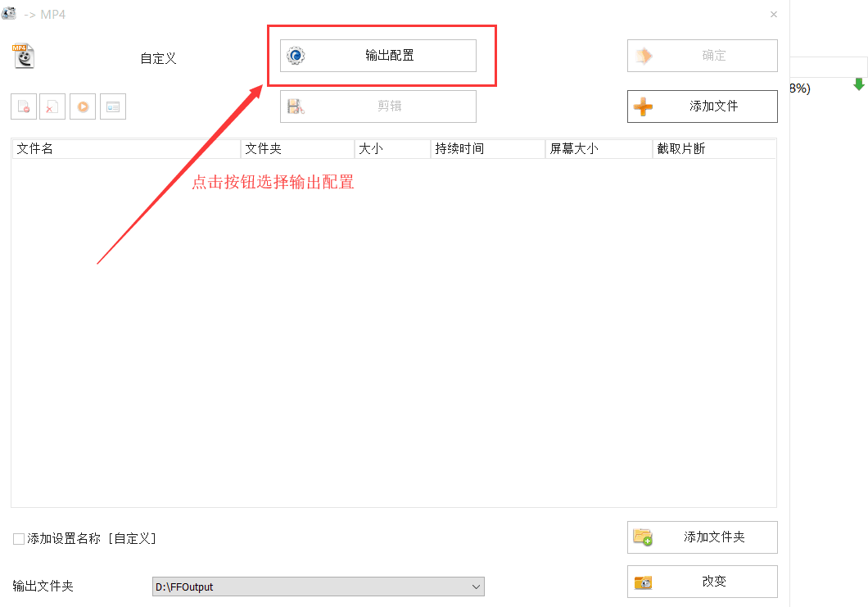The image size is (868, 607).
Task: Click the clear file list icon
Action: pos(52,106)
